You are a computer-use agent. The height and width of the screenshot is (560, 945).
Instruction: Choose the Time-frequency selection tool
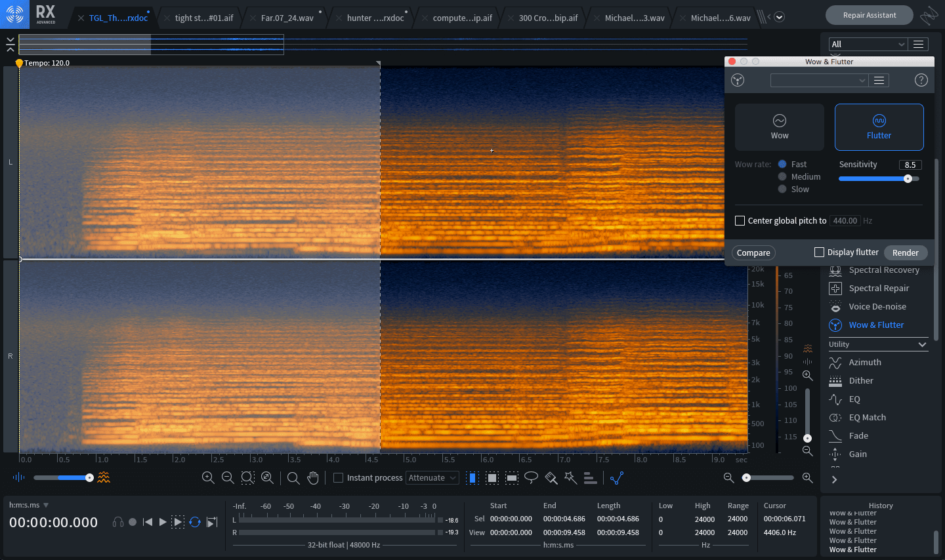click(x=492, y=478)
